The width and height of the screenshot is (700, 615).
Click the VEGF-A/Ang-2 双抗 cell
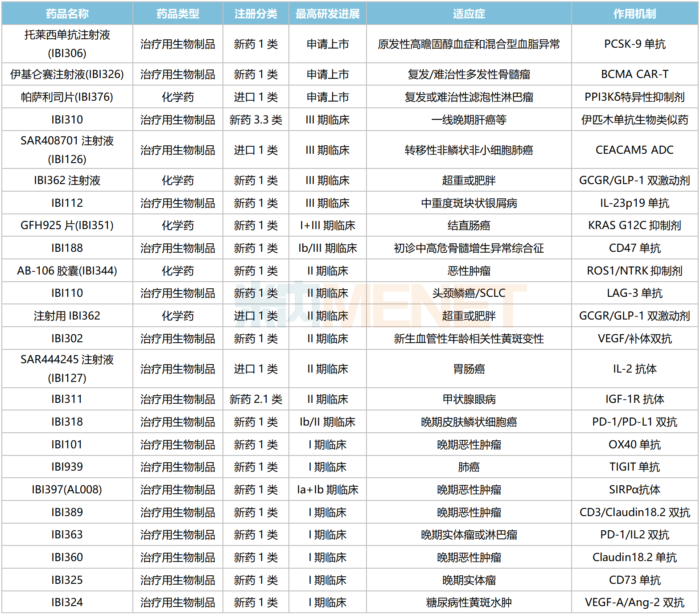pos(635,602)
